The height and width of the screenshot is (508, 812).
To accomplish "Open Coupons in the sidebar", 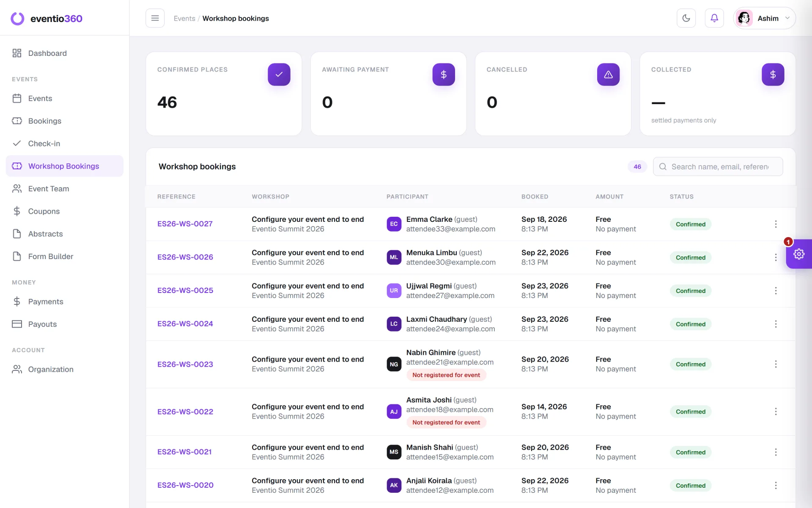I will point(65,211).
